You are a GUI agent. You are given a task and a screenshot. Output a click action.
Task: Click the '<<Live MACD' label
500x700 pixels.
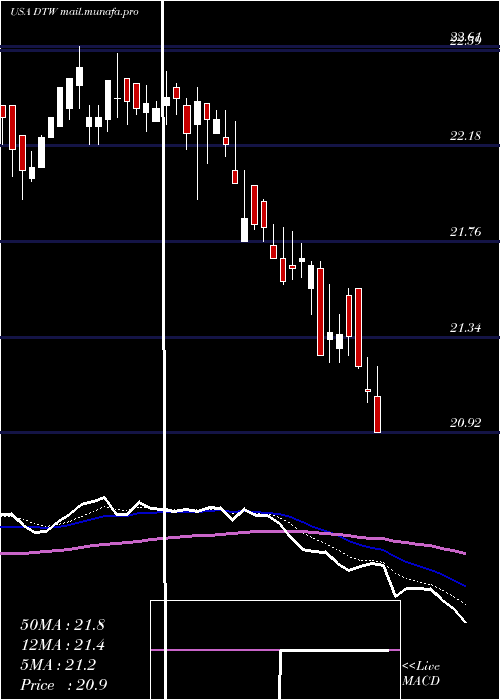pos(421,674)
